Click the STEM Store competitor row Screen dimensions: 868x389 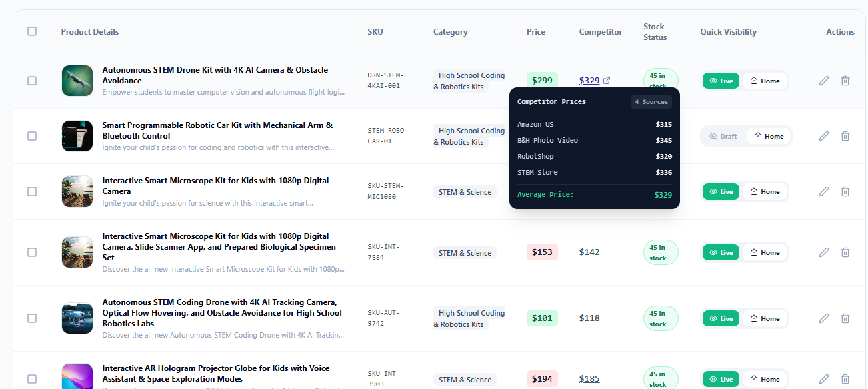coord(595,173)
